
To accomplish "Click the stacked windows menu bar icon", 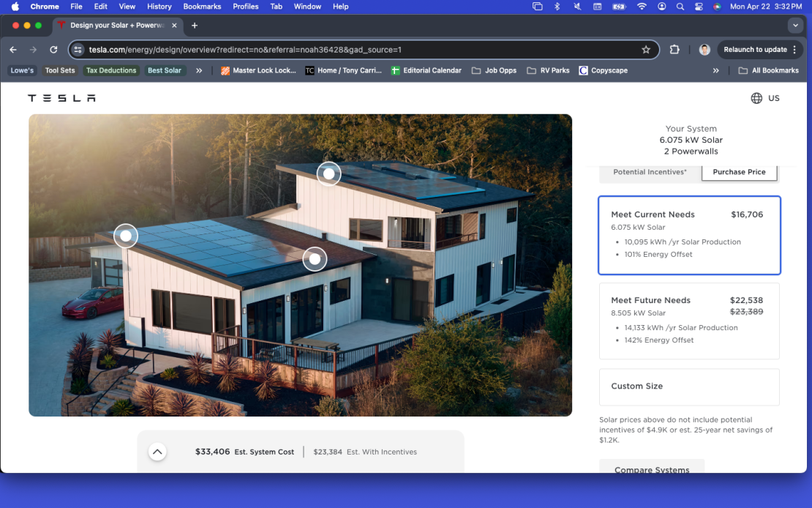I will click(538, 7).
